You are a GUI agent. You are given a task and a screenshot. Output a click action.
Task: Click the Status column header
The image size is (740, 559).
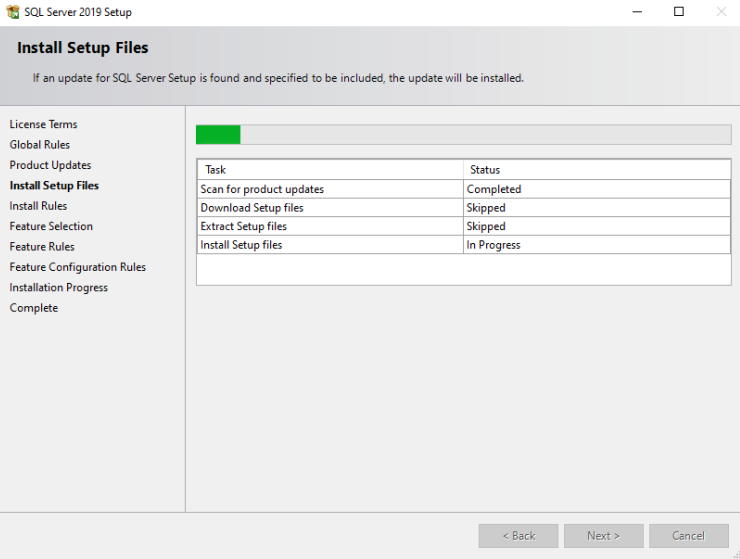(x=597, y=169)
